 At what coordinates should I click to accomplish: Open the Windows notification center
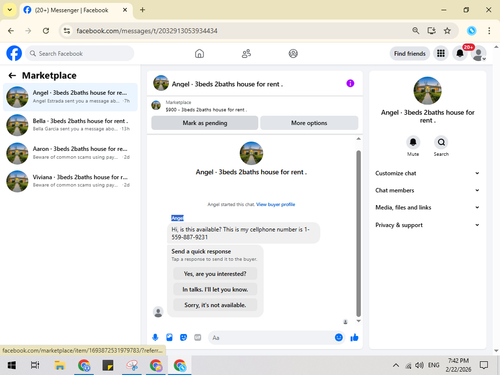(484, 365)
